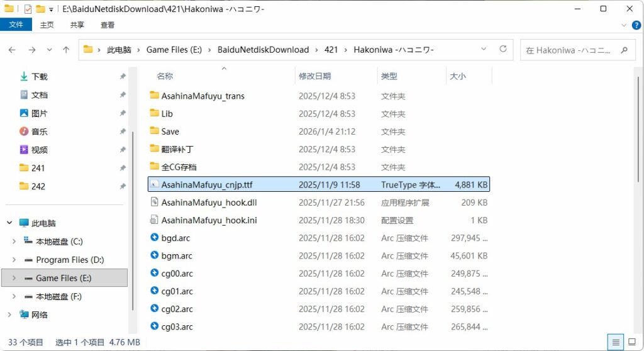Click the navigation pane scrollbar
The image size is (644, 351).
[x=133, y=221]
